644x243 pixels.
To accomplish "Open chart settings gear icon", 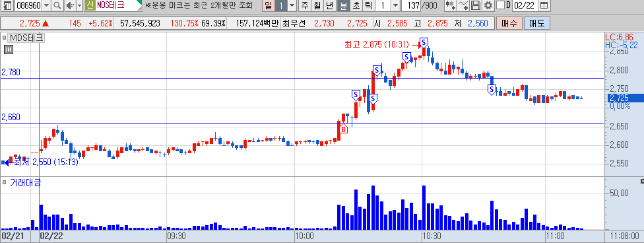I will click(x=488, y=6).
